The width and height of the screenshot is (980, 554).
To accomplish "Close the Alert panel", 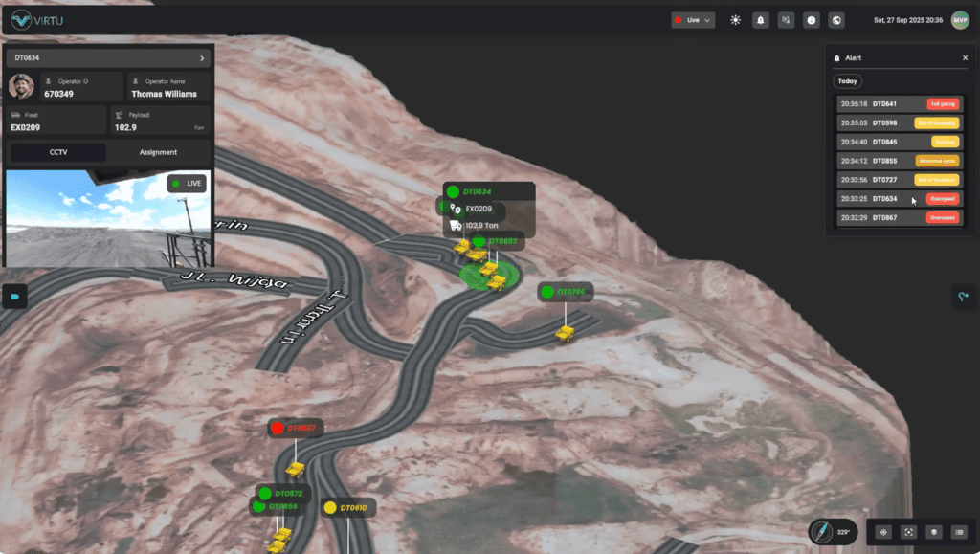I will click(x=964, y=58).
